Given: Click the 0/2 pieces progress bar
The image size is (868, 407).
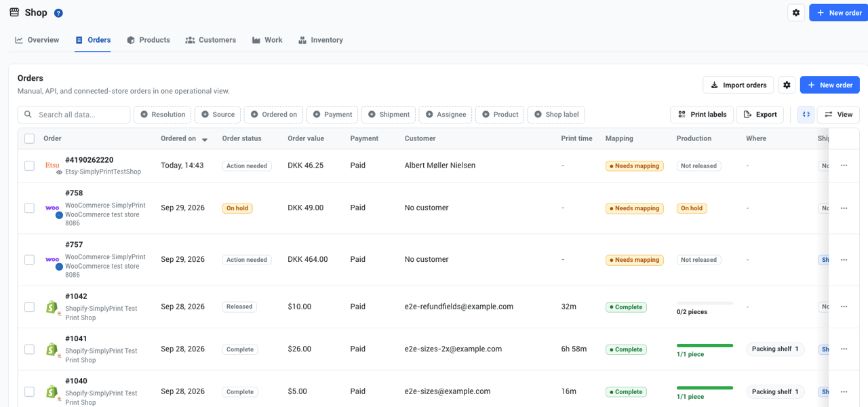Looking at the screenshot, I should pos(705,303).
